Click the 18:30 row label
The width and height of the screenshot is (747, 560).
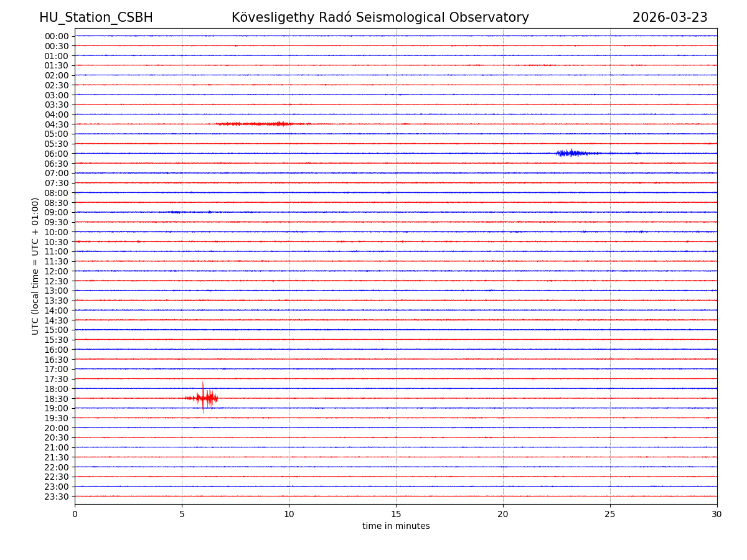pyautogui.click(x=57, y=398)
